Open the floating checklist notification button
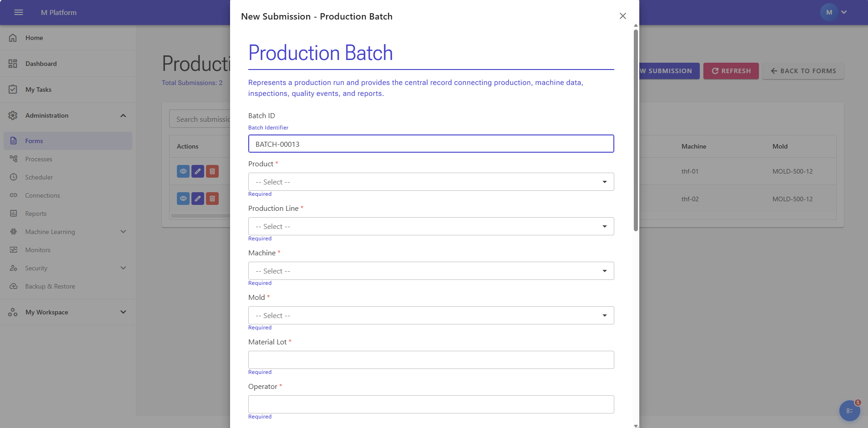 tap(849, 411)
